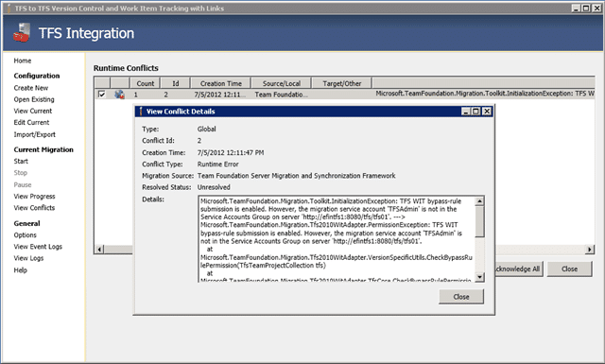This screenshot has width=605, height=364.
Task: Open View Conflicts in sidebar
Action: pyautogui.click(x=34, y=208)
